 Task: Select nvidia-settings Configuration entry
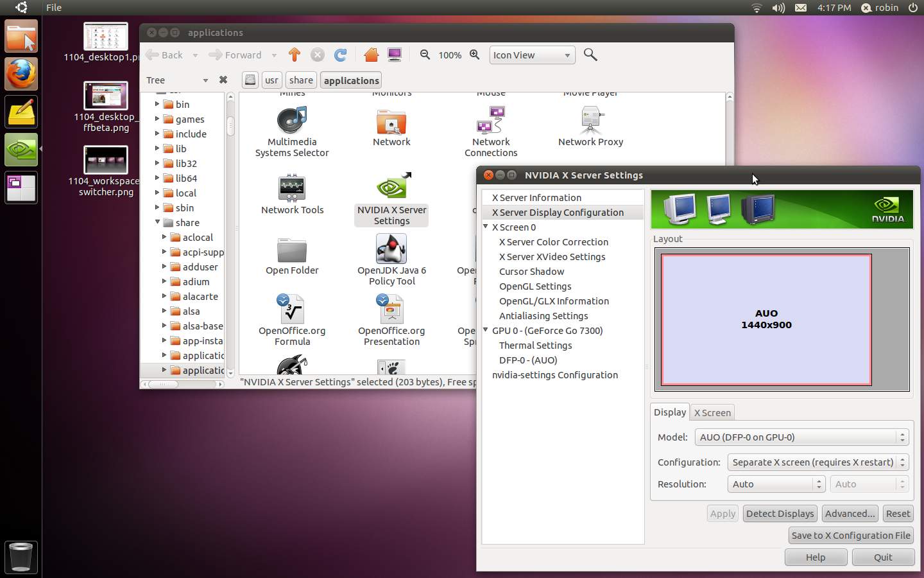coord(555,375)
